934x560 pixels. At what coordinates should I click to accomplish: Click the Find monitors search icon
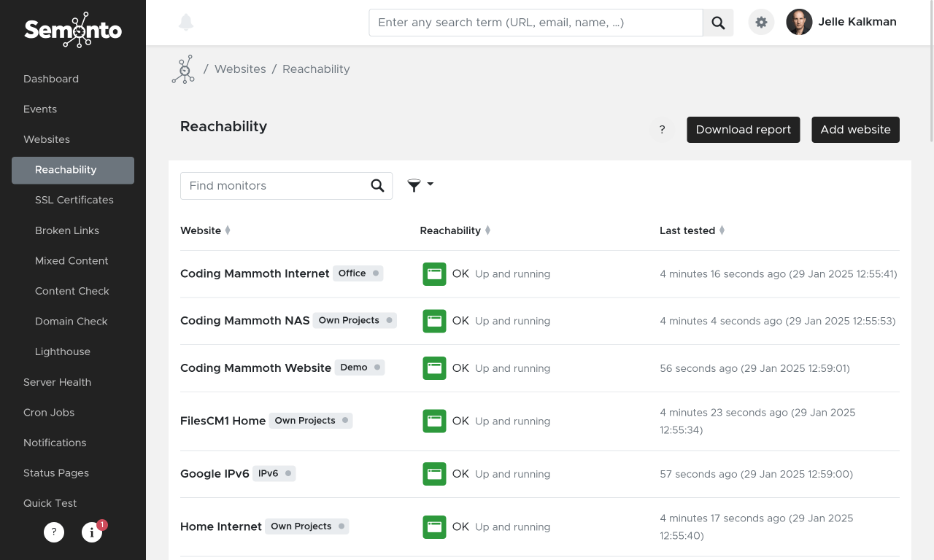point(377,186)
